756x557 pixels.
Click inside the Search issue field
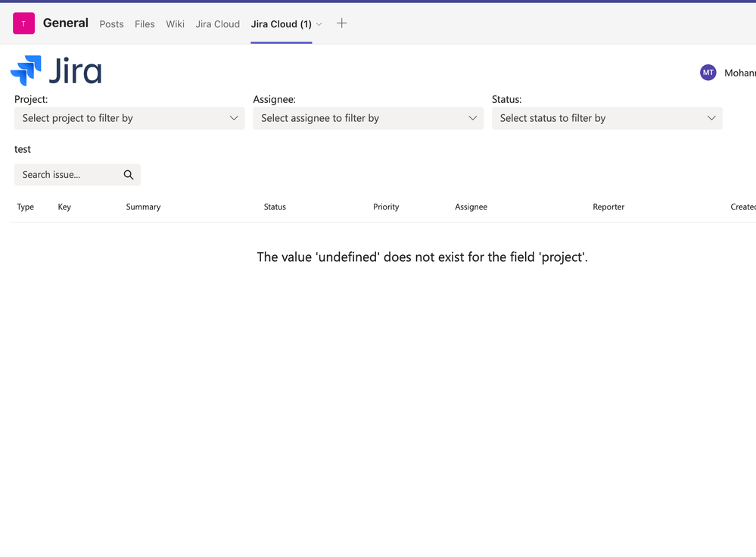[x=64, y=174]
